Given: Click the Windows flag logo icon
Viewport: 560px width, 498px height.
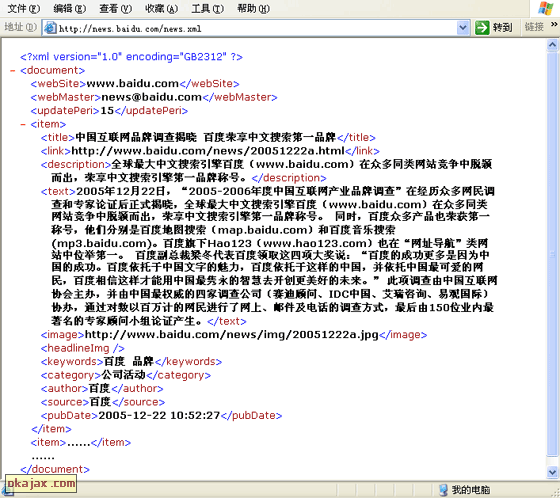Looking at the screenshot, I should tap(545, 8).
